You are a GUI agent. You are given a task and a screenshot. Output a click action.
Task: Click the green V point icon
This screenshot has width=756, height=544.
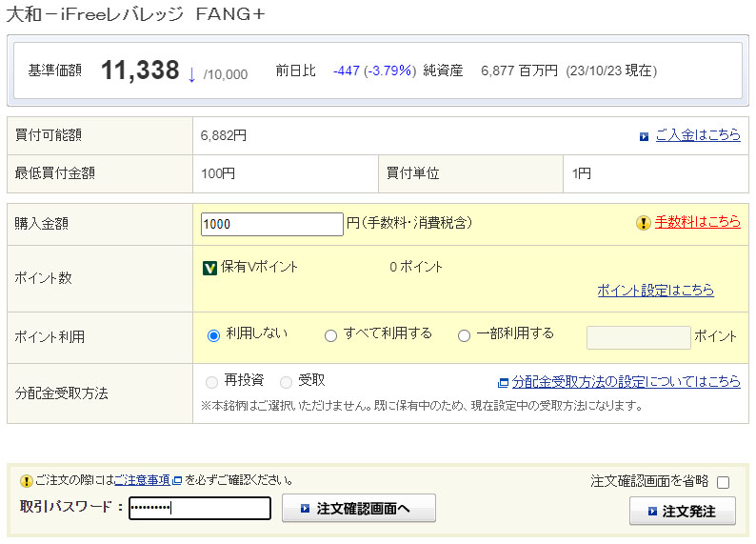(x=210, y=268)
